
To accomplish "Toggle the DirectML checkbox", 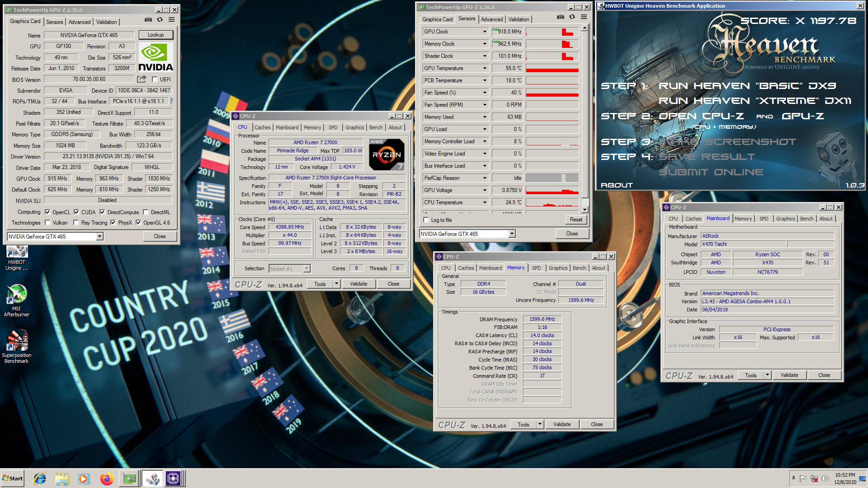I will pyautogui.click(x=146, y=212).
